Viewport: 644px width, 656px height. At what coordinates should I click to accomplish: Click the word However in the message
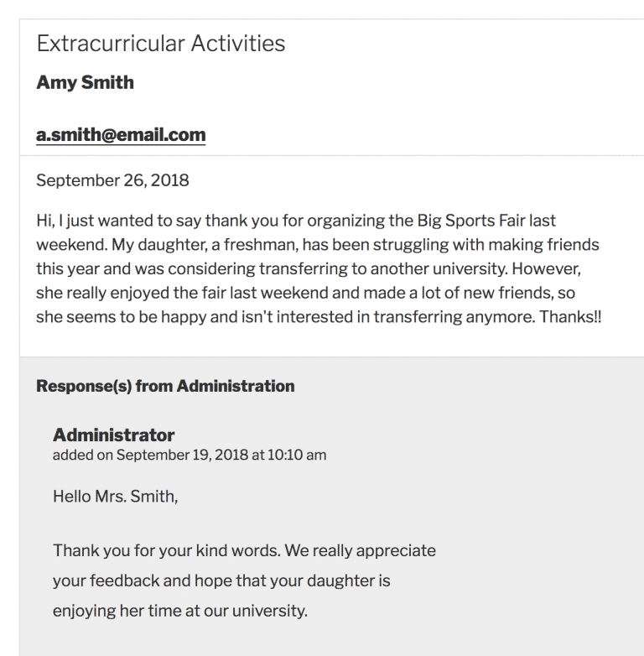pyautogui.click(x=547, y=268)
